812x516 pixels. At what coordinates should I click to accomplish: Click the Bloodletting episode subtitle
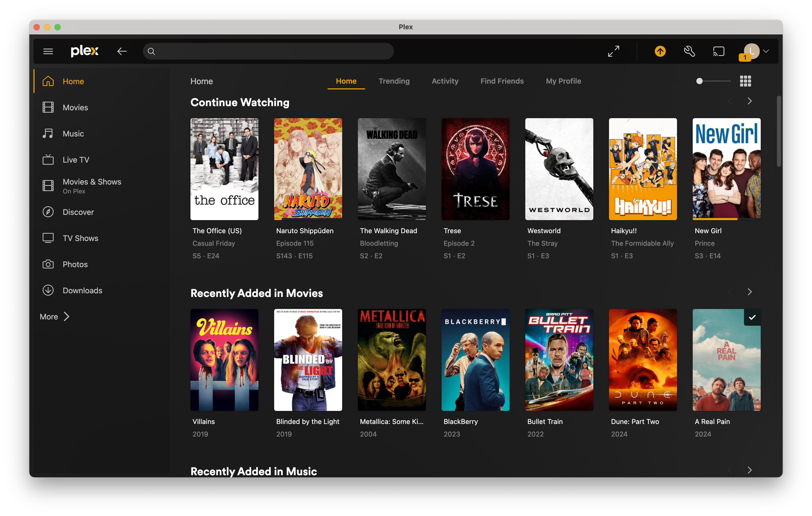379,243
